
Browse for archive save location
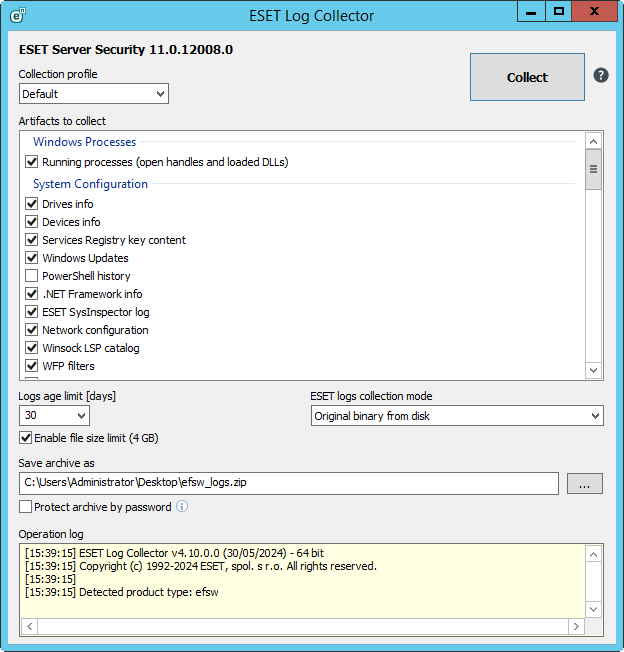tap(585, 484)
